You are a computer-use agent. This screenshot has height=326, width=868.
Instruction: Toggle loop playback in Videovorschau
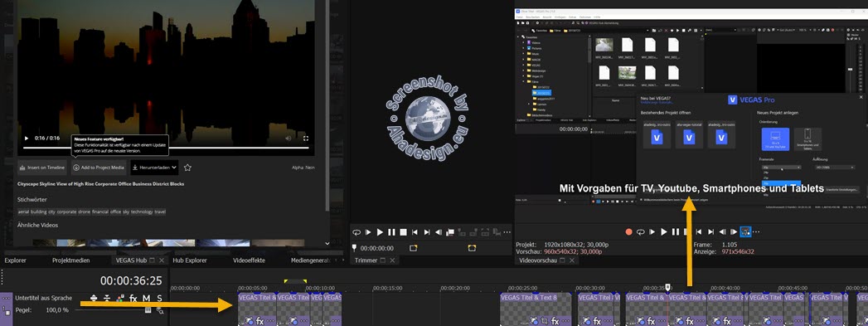[x=641, y=232]
